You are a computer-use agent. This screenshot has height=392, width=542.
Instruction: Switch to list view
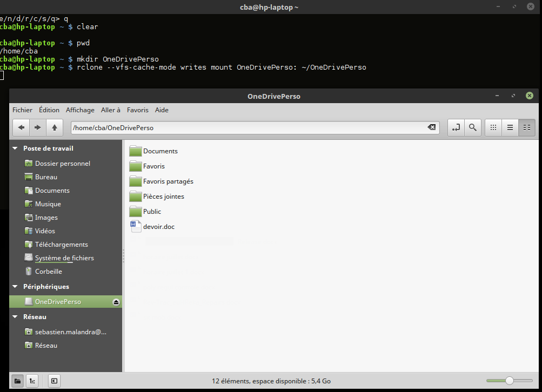tap(510, 127)
